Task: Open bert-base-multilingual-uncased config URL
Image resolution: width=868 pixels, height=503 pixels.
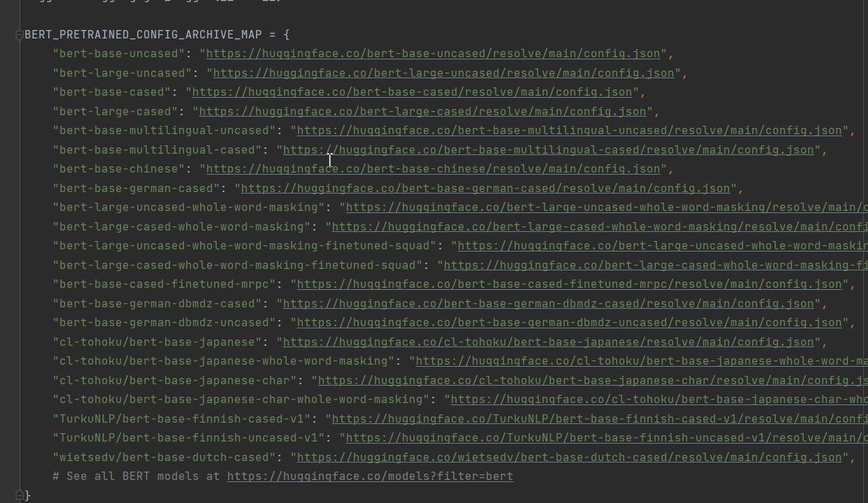Action: (x=570, y=131)
